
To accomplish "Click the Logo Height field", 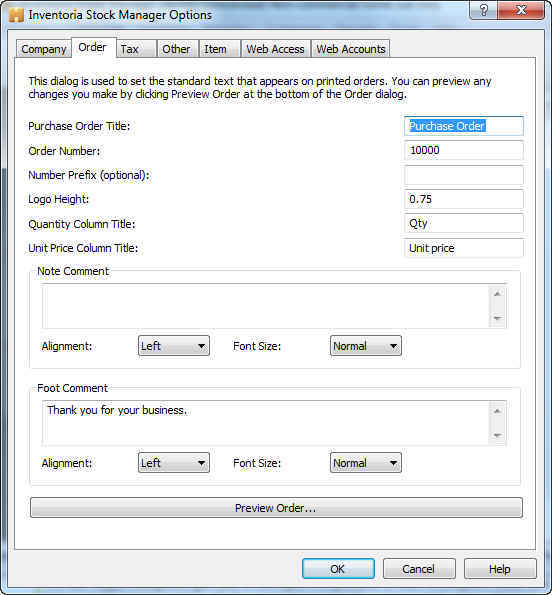I will [464, 199].
